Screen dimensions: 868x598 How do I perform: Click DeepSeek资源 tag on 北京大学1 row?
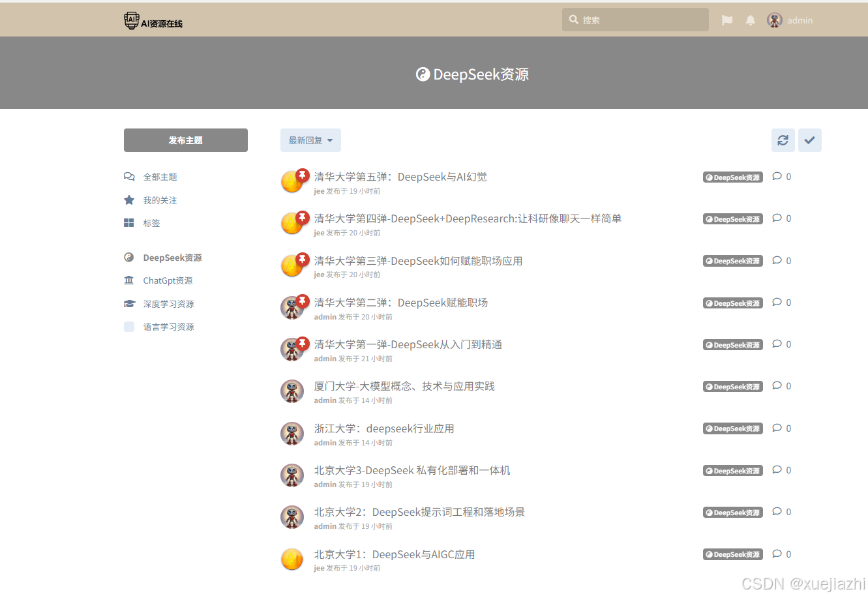pos(733,554)
